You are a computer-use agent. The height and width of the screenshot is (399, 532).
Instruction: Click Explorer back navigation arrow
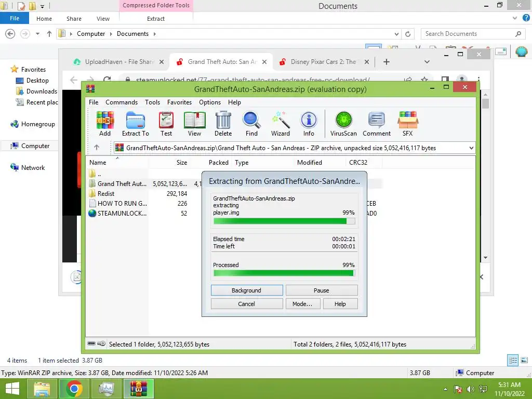coord(10,34)
